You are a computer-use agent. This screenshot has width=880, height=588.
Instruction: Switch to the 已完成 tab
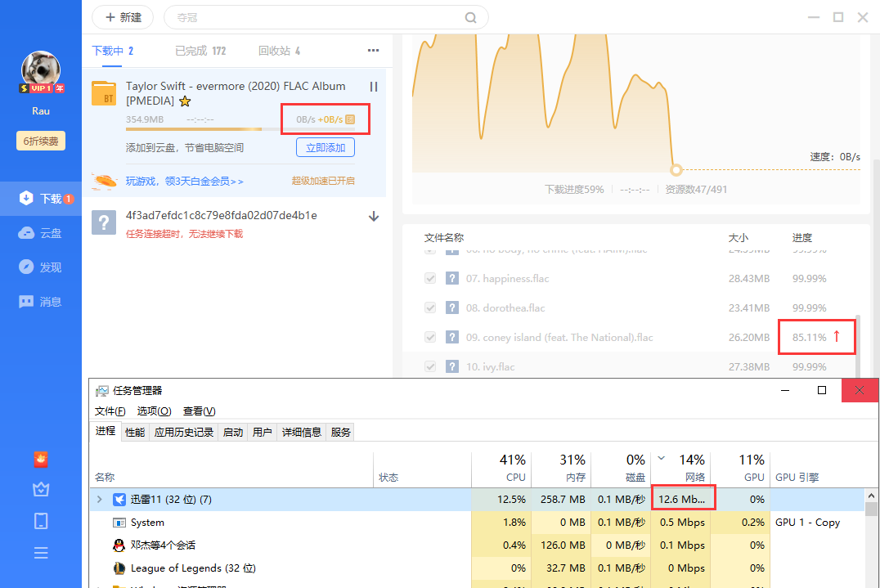pos(190,50)
